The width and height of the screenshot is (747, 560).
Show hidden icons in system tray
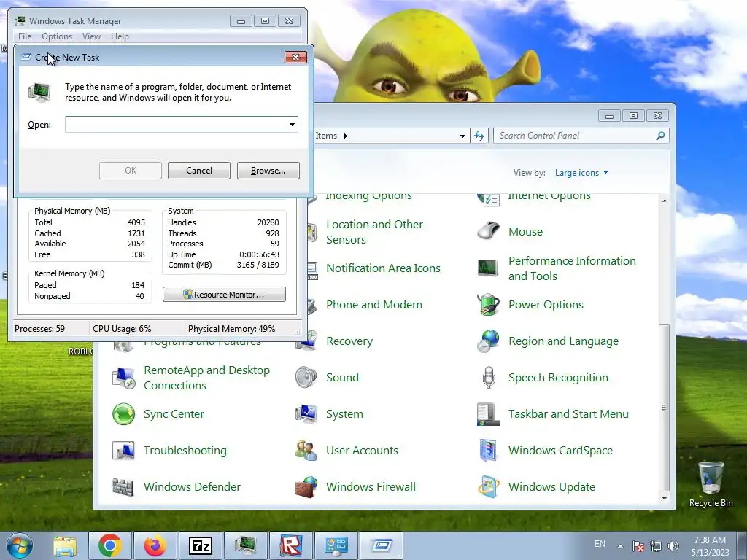point(620,545)
